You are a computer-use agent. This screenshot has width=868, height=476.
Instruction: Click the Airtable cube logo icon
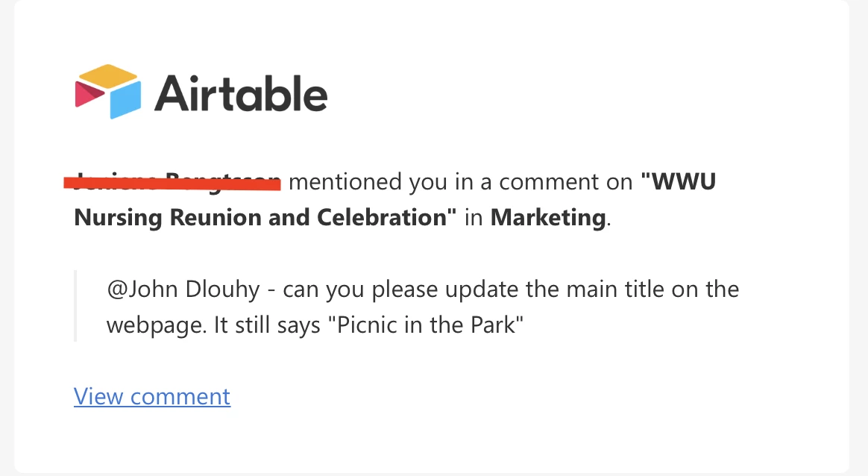(x=108, y=92)
